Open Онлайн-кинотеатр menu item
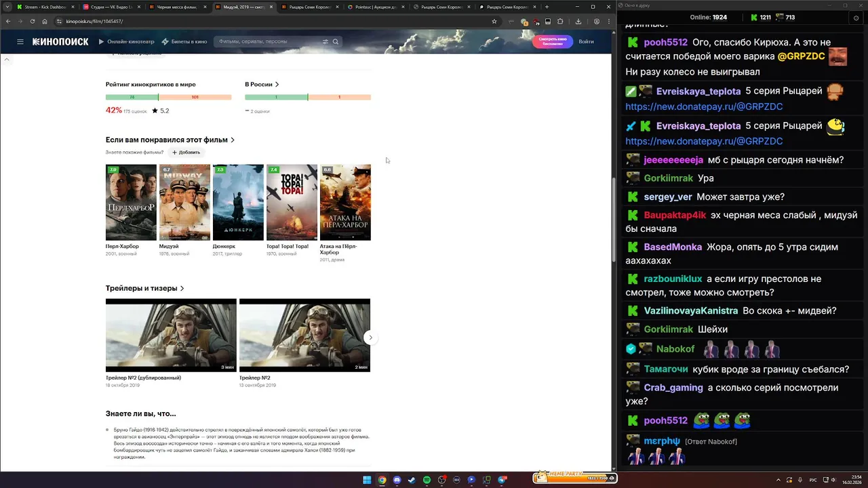This screenshot has height=488, width=868. [127, 41]
